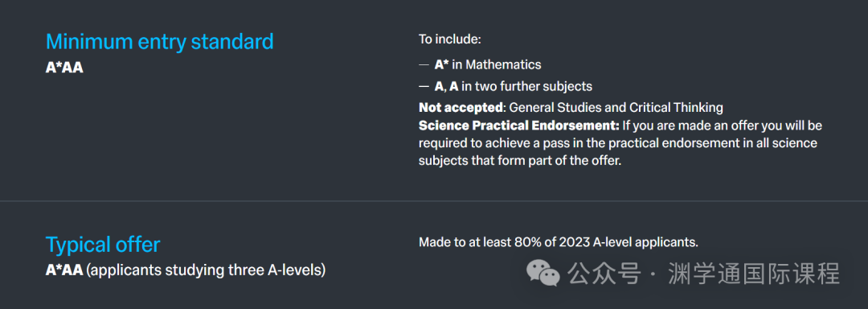Click the horizontal divider between sections

(x=434, y=200)
